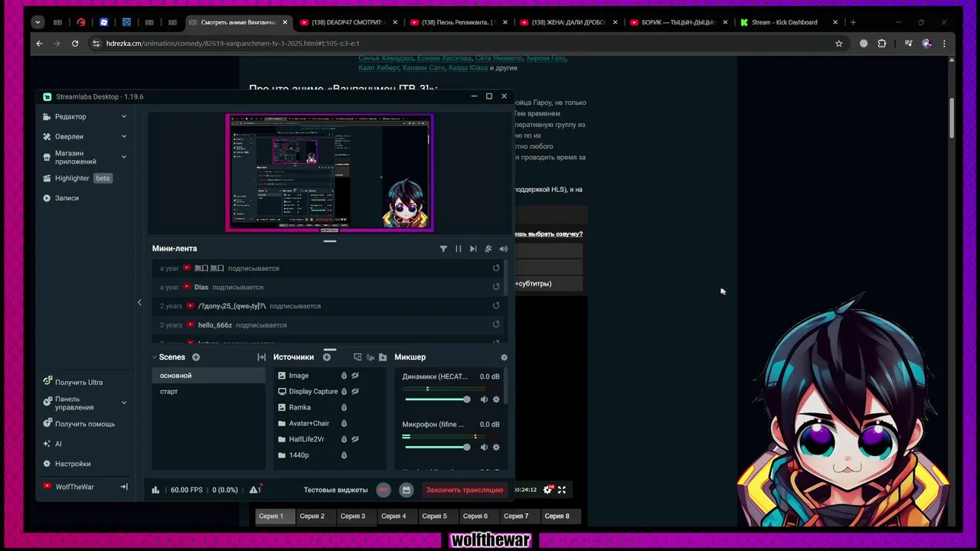This screenshot has width=980, height=551.
Task: Replay the Dias subscription alert
Action: (496, 287)
